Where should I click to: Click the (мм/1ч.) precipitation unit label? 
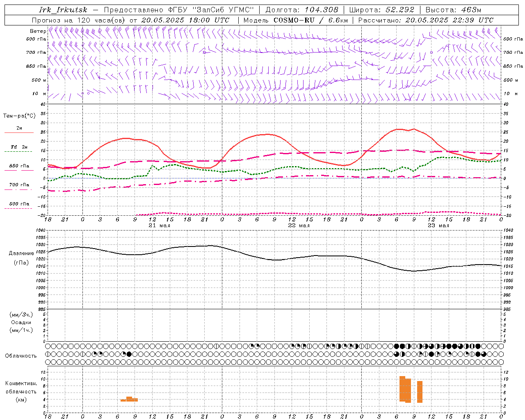(x=21, y=331)
